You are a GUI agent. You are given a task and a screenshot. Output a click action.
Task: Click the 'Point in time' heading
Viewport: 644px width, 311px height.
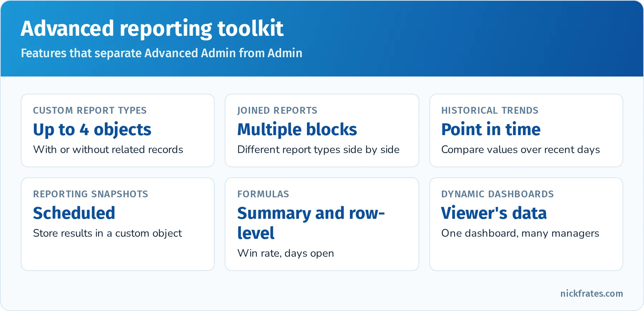tap(491, 129)
